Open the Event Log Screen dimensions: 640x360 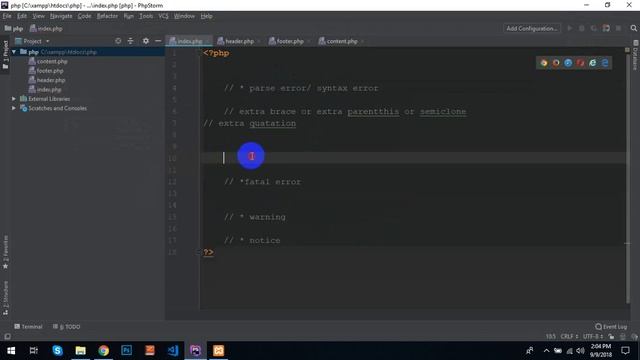[611, 327]
